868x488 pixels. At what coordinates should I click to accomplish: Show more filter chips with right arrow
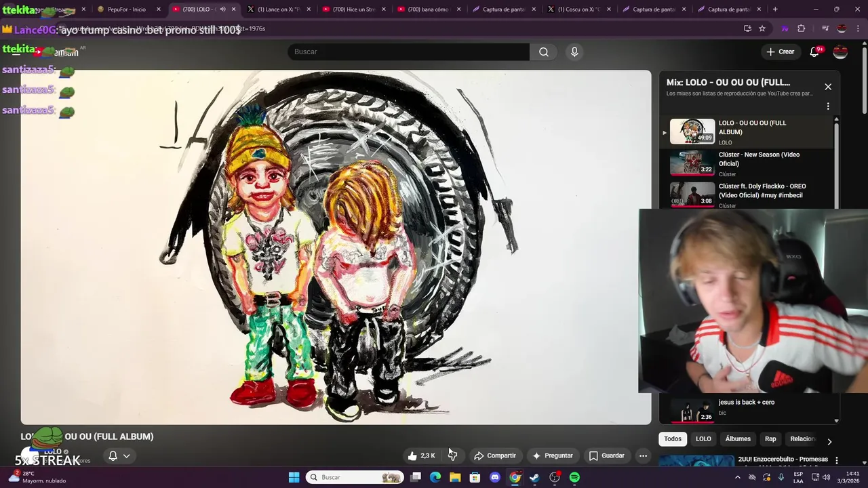coord(829,441)
